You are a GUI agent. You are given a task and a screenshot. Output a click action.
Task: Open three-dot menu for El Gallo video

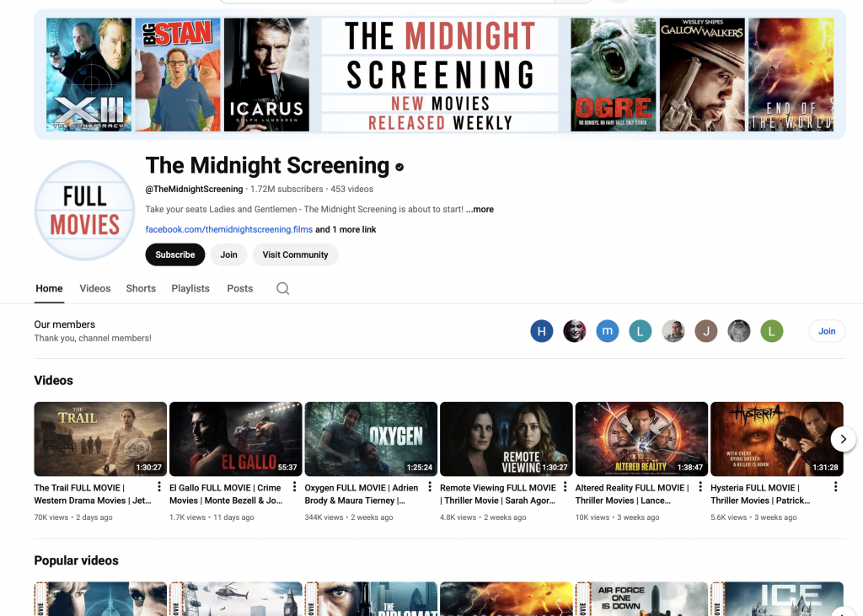click(294, 487)
